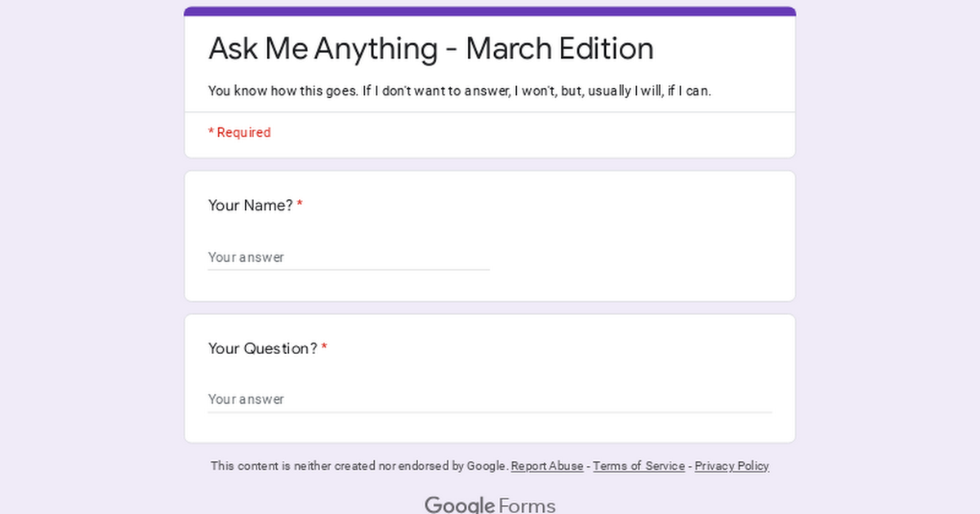This screenshot has width=980, height=514.
Task: Click the red asterisk beside Your Question
Action: pyautogui.click(x=324, y=348)
